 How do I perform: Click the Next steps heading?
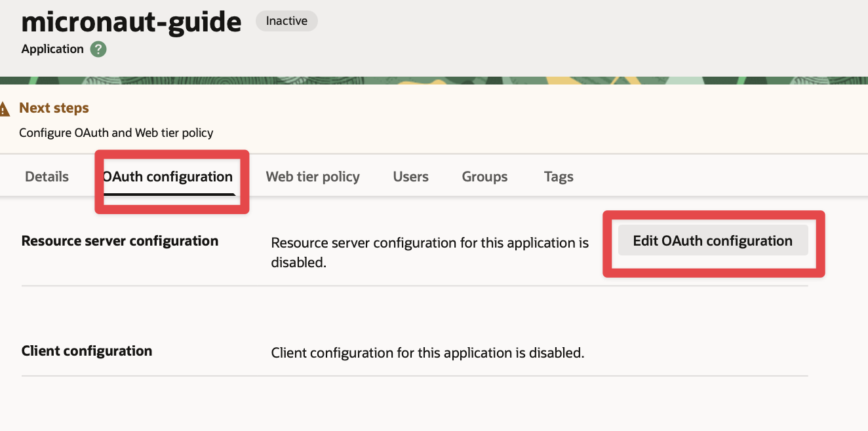pos(54,108)
